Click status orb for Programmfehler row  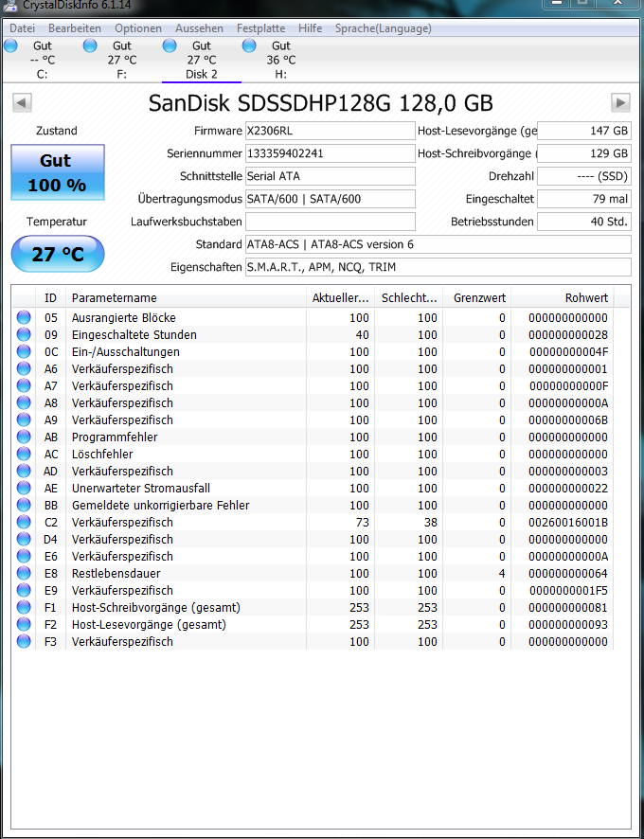pyautogui.click(x=24, y=437)
